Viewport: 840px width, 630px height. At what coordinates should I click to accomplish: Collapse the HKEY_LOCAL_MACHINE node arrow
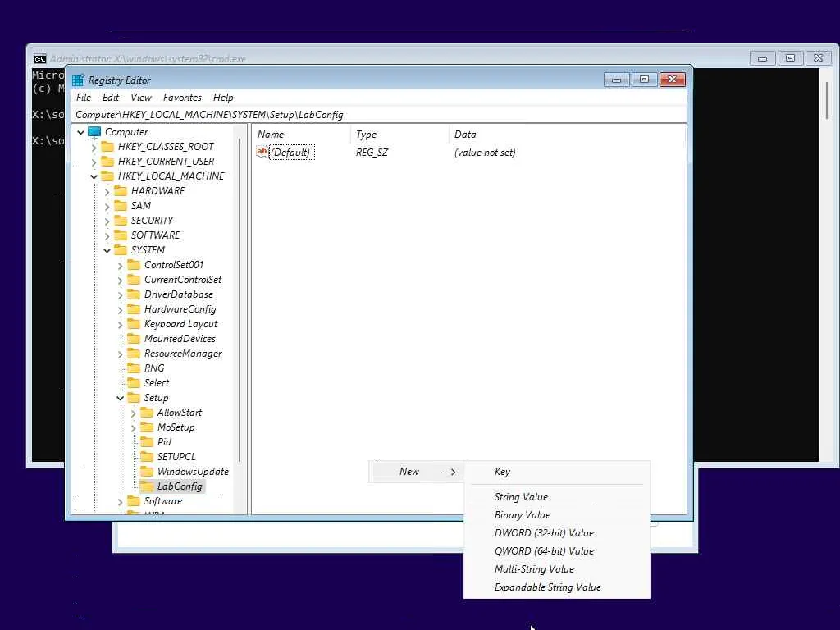[94, 176]
